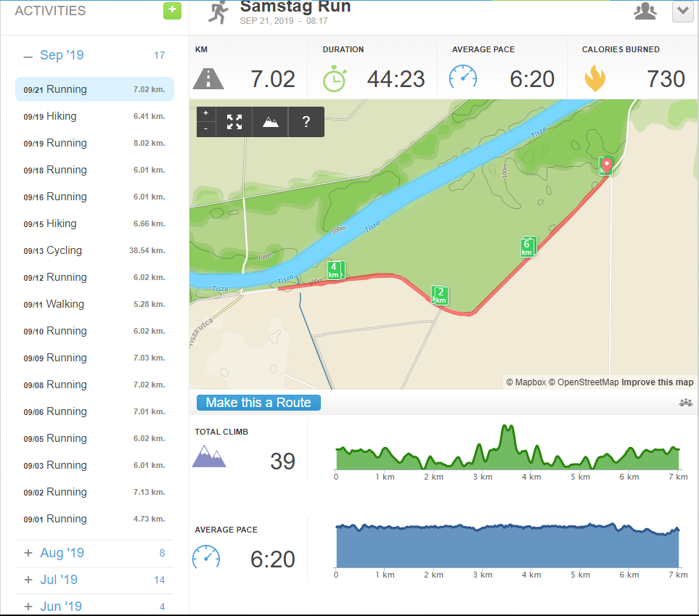699x616 pixels.
Task: Click the flame calories burned icon
Action: 595,78
